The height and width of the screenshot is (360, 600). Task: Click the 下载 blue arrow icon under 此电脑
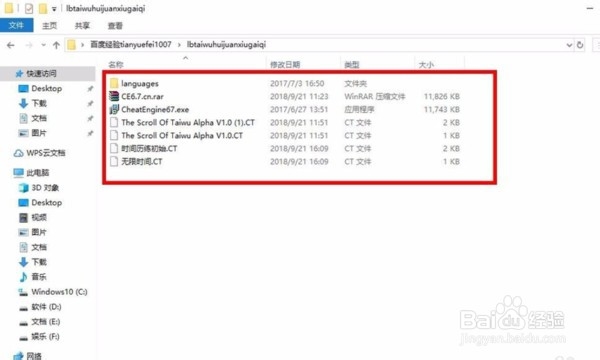[23, 262]
